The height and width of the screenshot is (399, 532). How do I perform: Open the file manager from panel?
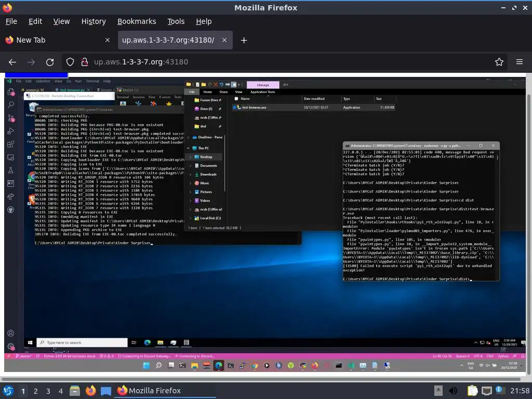pyautogui.click(x=75, y=391)
